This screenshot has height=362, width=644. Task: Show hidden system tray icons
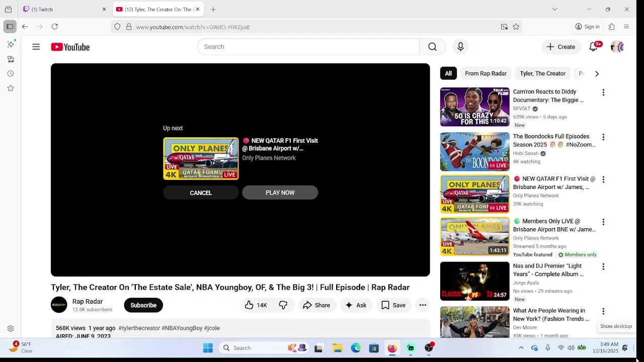pos(521,348)
